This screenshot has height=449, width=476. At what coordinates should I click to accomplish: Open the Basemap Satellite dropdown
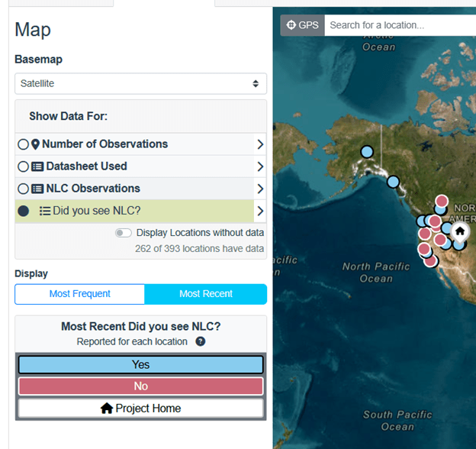point(140,83)
